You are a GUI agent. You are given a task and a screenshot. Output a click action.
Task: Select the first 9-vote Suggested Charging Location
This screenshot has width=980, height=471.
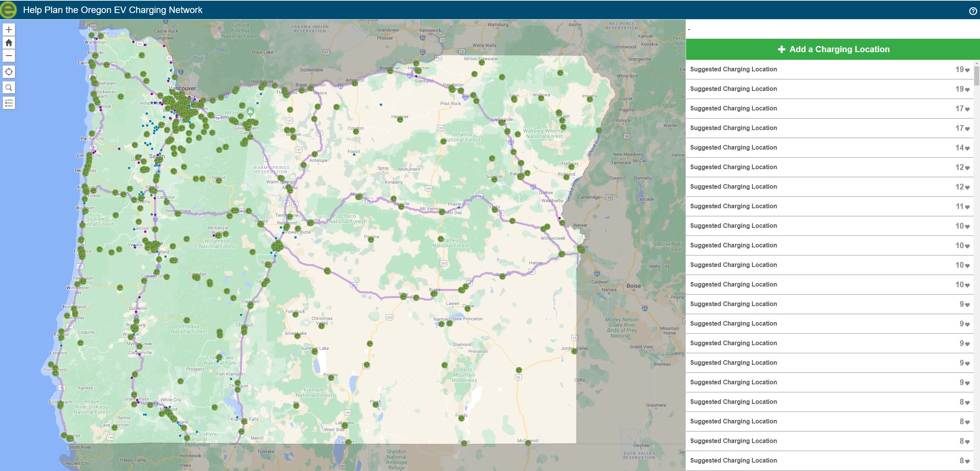733,304
